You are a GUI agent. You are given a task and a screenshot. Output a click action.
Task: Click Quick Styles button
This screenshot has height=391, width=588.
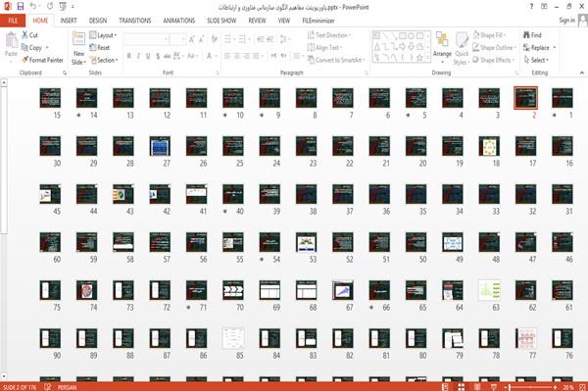462,48
